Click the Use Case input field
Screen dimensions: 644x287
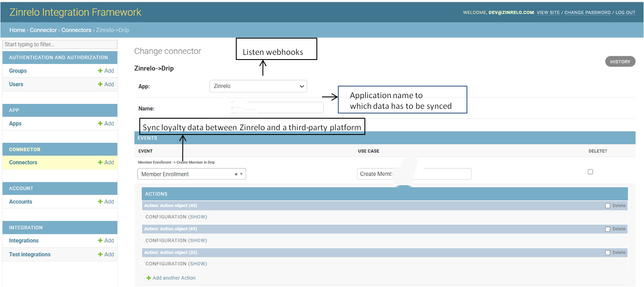[x=414, y=174]
